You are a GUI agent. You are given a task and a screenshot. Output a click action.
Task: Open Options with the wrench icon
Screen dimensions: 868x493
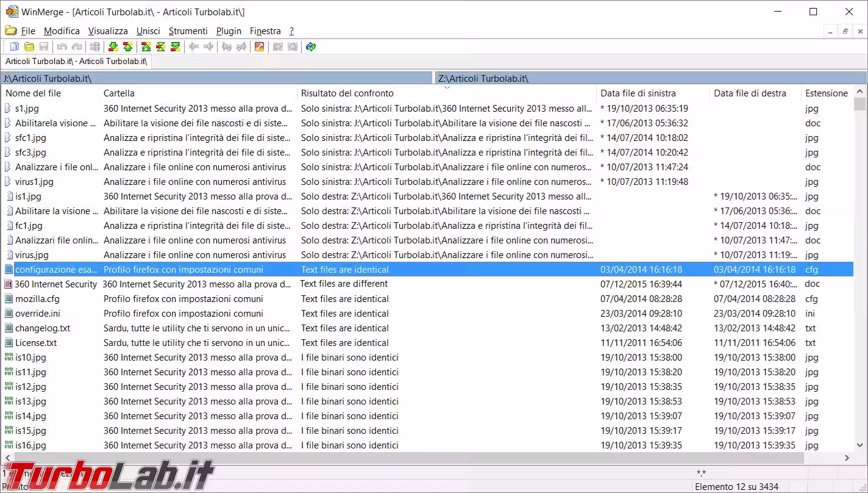tap(259, 47)
